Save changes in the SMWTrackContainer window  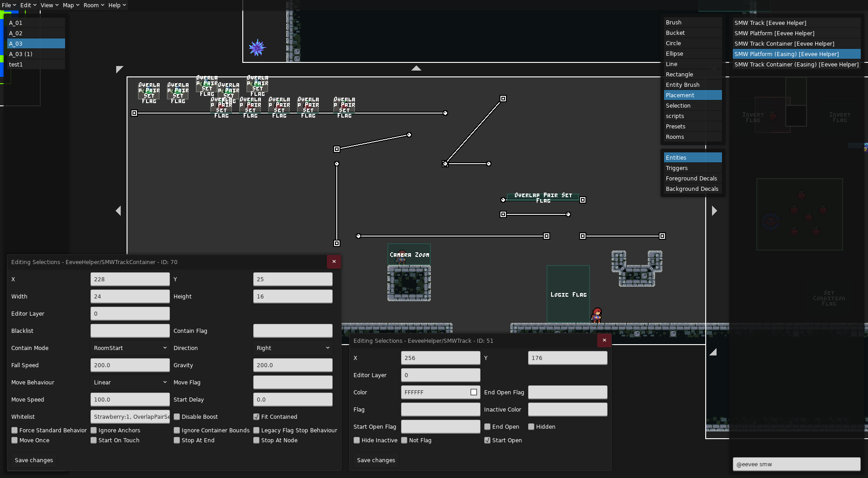pyautogui.click(x=34, y=460)
